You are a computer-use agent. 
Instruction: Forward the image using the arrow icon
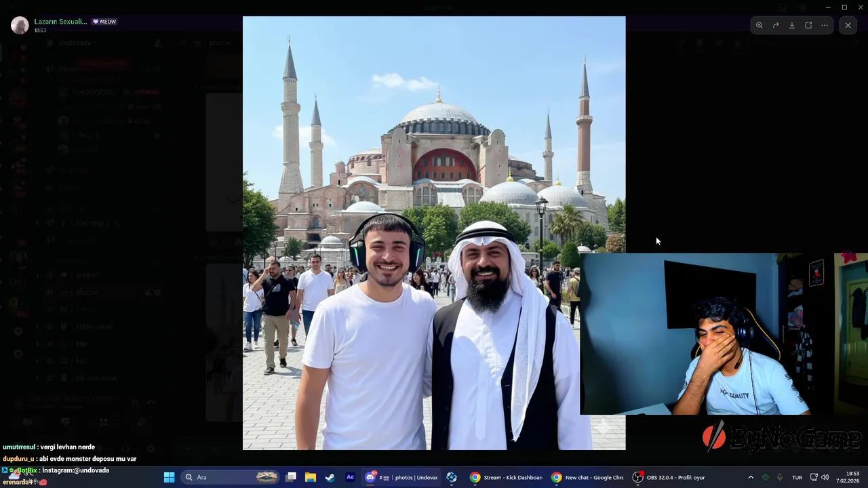pos(776,25)
